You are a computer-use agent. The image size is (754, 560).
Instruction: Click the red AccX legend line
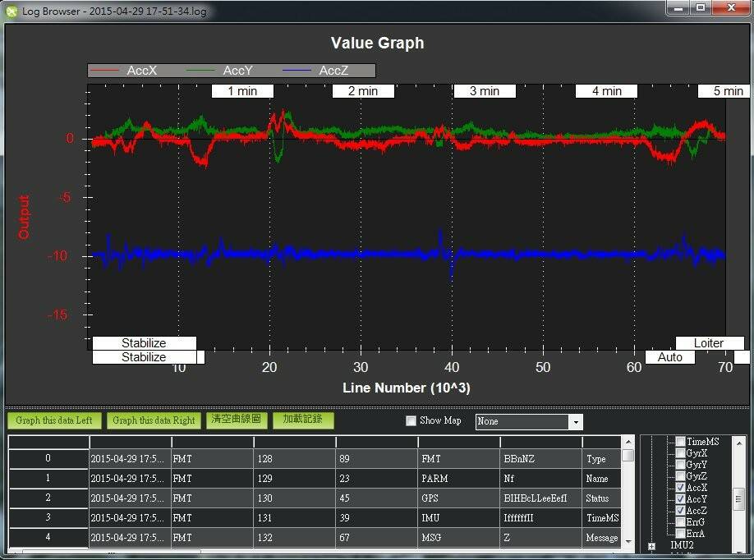click(x=104, y=71)
